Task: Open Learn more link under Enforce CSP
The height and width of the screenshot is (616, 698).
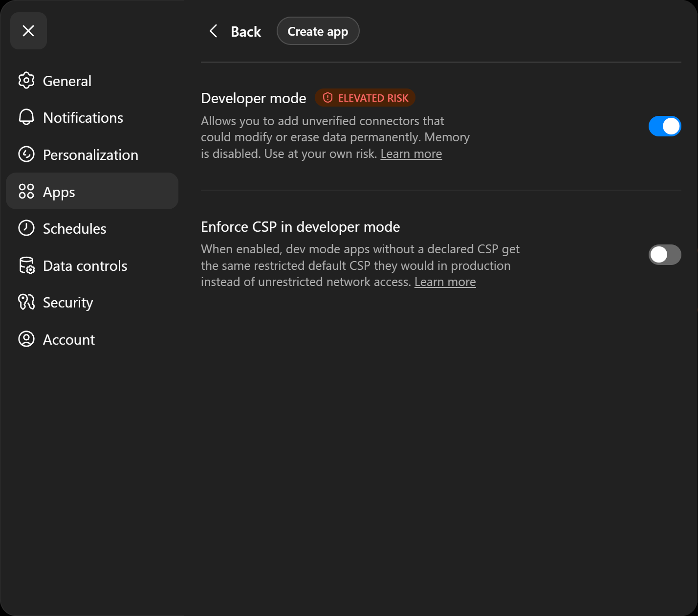Action: (x=445, y=282)
